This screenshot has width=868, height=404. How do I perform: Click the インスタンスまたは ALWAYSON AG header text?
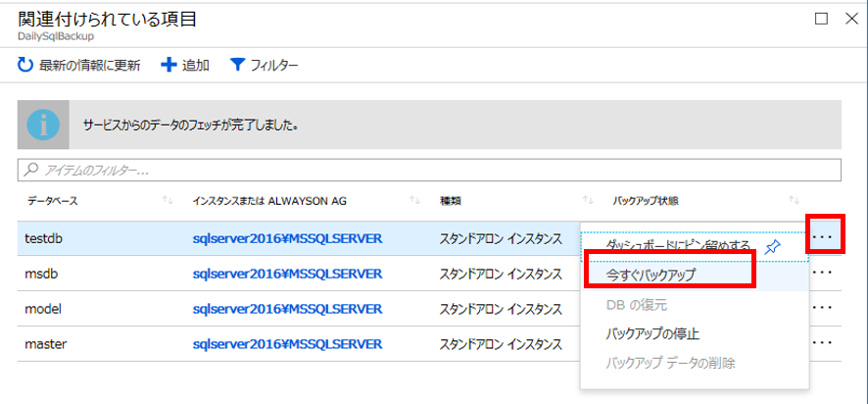pyautogui.click(x=269, y=201)
